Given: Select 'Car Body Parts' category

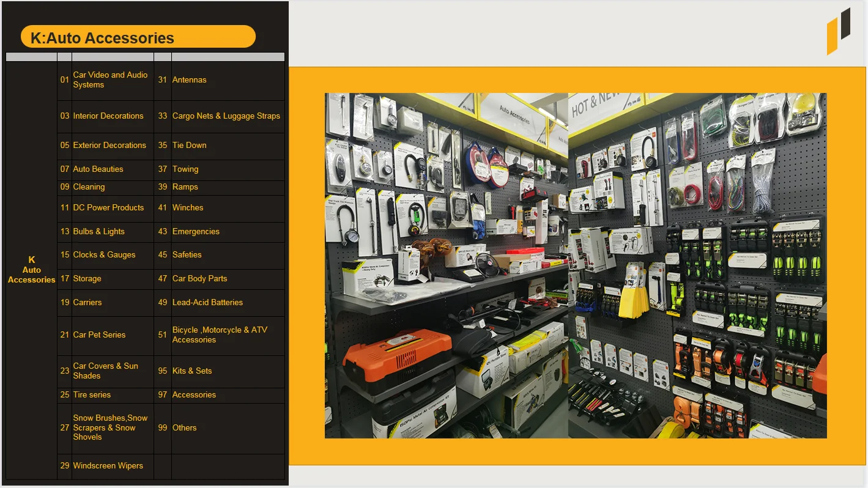Looking at the screenshot, I should (x=199, y=279).
